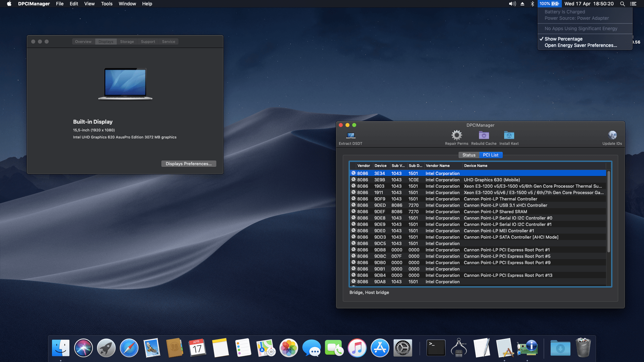Viewport: 644px width, 362px height.
Task: Switch to the Status segment
Action: (x=469, y=155)
